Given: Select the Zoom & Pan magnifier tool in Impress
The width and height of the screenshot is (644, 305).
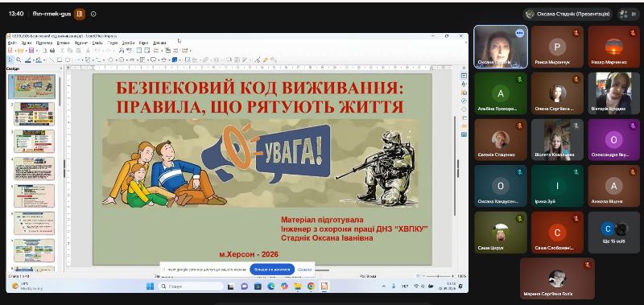Looking at the screenshot, I should 19,60.
